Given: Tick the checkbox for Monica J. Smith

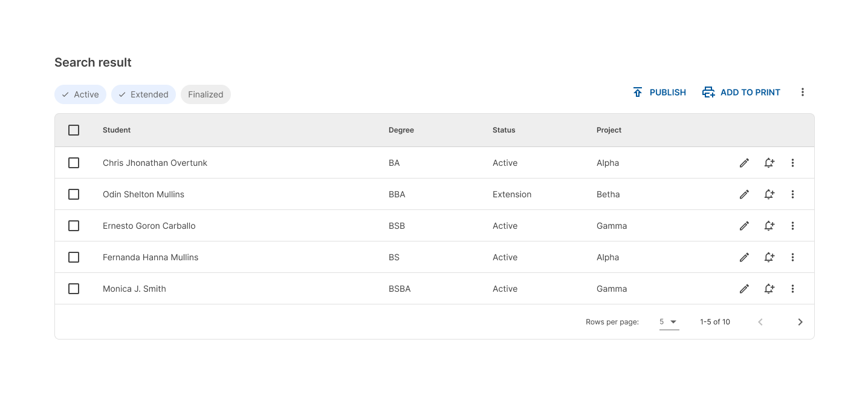Looking at the screenshot, I should click(x=74, y=289).
